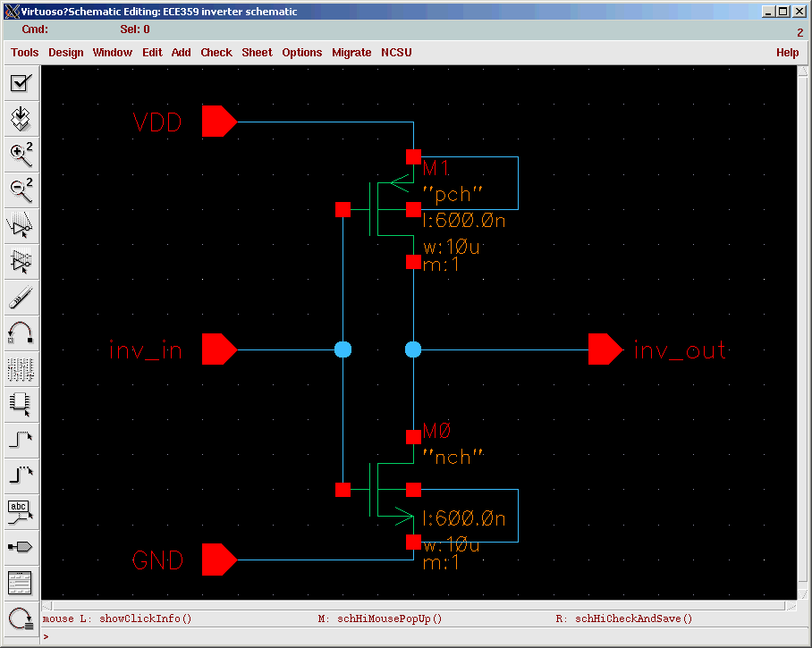Click the wire junction dot on inv_in net
This screenshot has height=648, width=812.
[343, 349]
